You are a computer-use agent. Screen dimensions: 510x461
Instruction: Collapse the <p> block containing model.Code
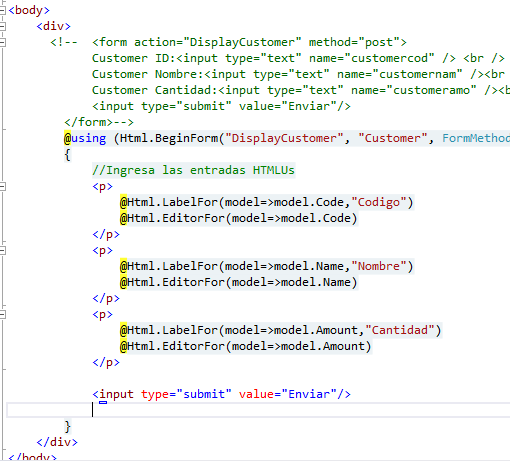[2, 186]
